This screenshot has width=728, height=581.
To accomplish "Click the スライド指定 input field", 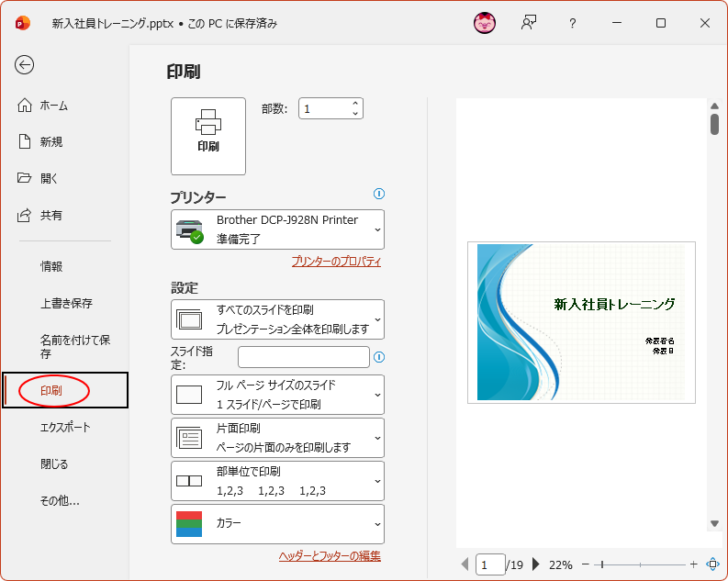I will click(303, 357).
